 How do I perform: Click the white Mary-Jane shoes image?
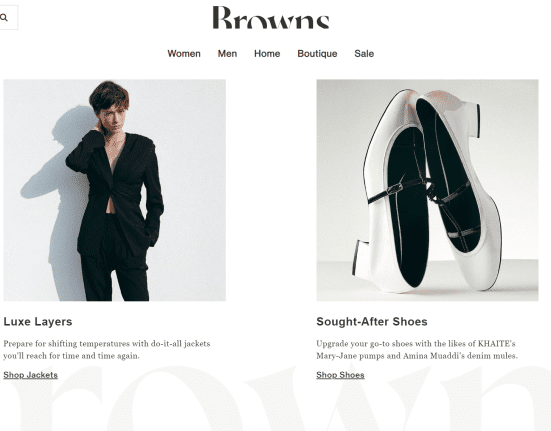point(427,190)
